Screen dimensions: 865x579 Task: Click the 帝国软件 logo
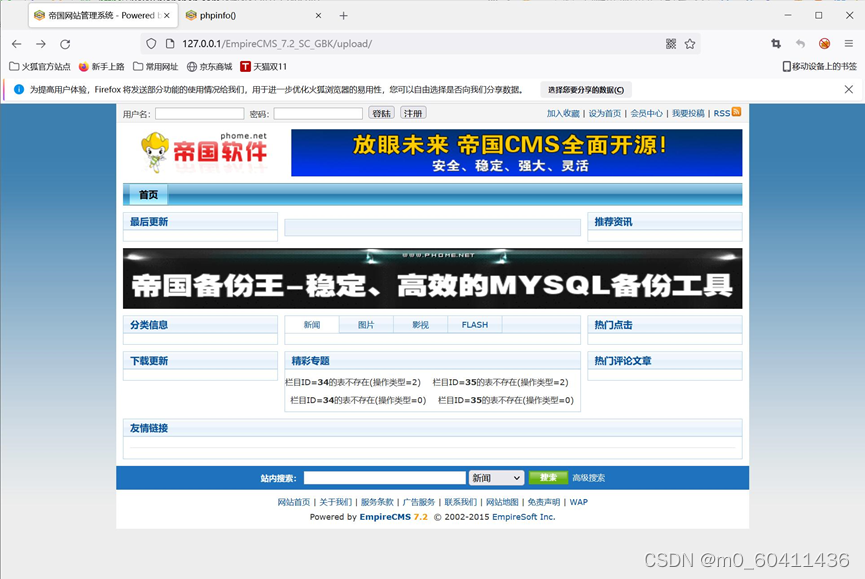coord(205,151)
